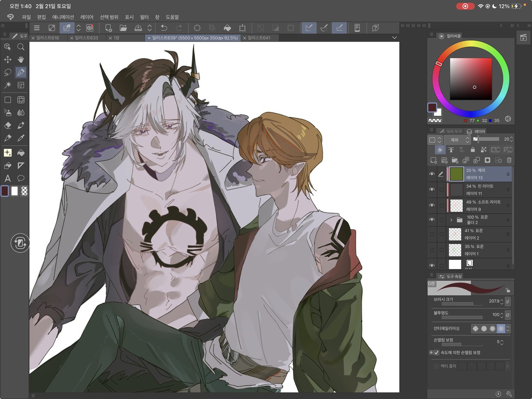Click the Open file folder icon
Image resolution: width=532 pixels, height=399 pixels.
point(123,28)
